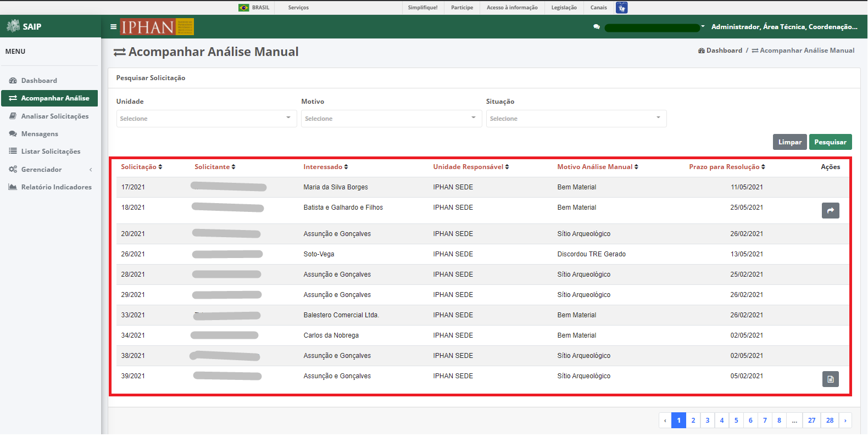Image resolution: width=868 pixels, height=437 pixels.
Task: Go to page 2 of results
Action: [x=693, y=421]
